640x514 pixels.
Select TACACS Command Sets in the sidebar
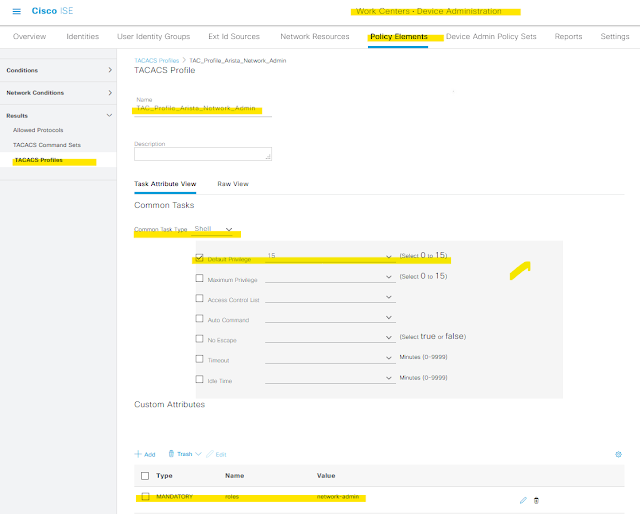(47, 145)
